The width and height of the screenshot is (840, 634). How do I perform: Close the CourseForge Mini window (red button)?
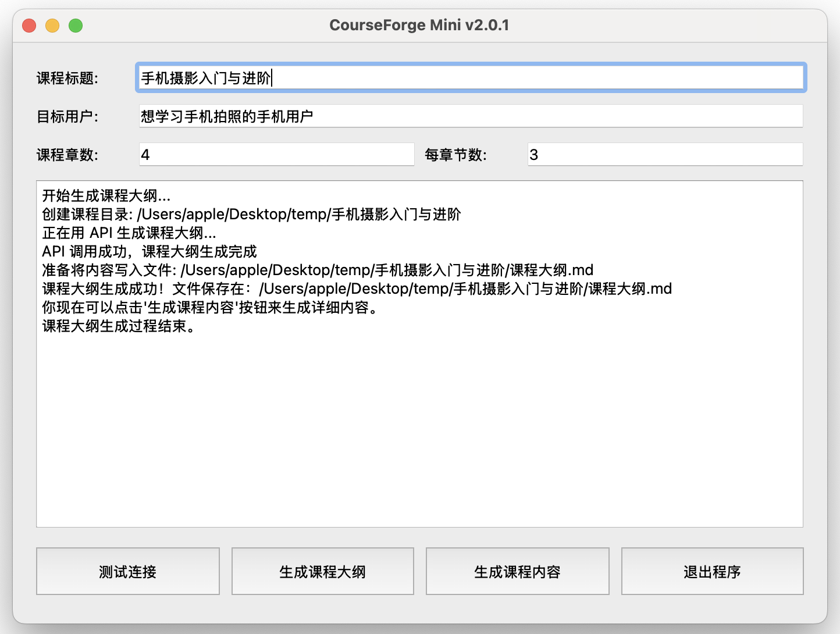coord(29,26)
